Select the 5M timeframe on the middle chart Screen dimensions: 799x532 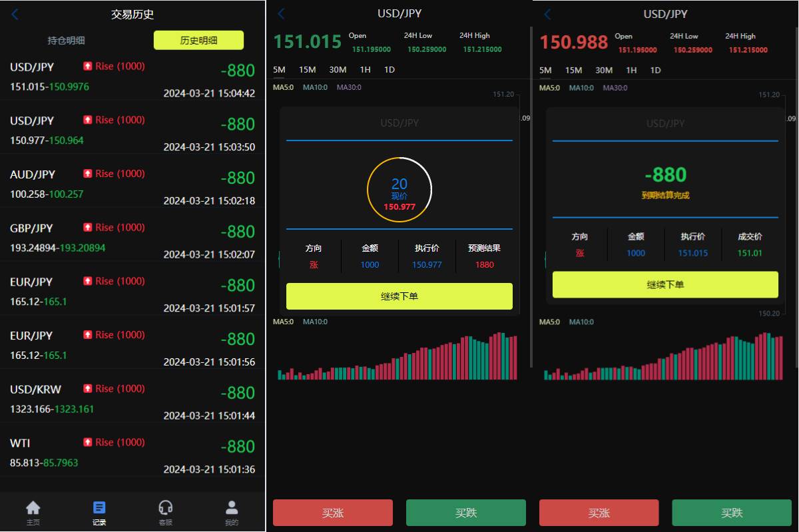point(279,69)
